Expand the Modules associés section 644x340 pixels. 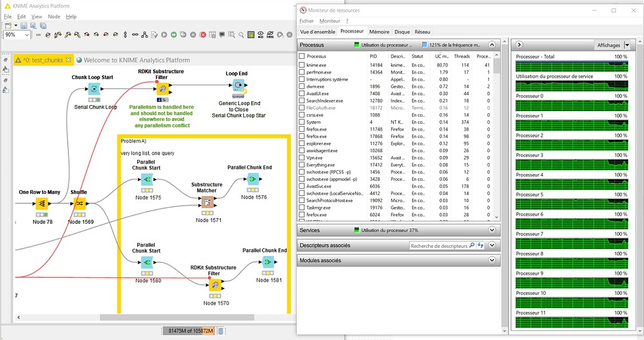[492, 260]
